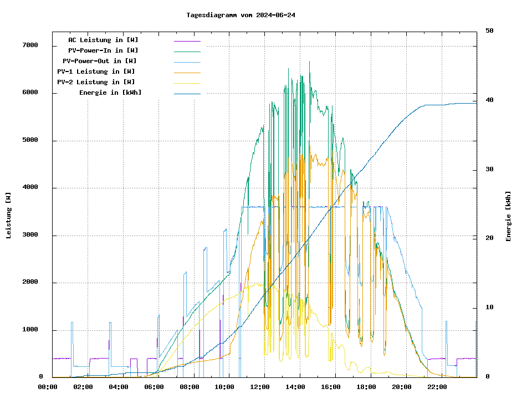Click the right axis title Energie [kWh]
532x399 pixels.
509,216
